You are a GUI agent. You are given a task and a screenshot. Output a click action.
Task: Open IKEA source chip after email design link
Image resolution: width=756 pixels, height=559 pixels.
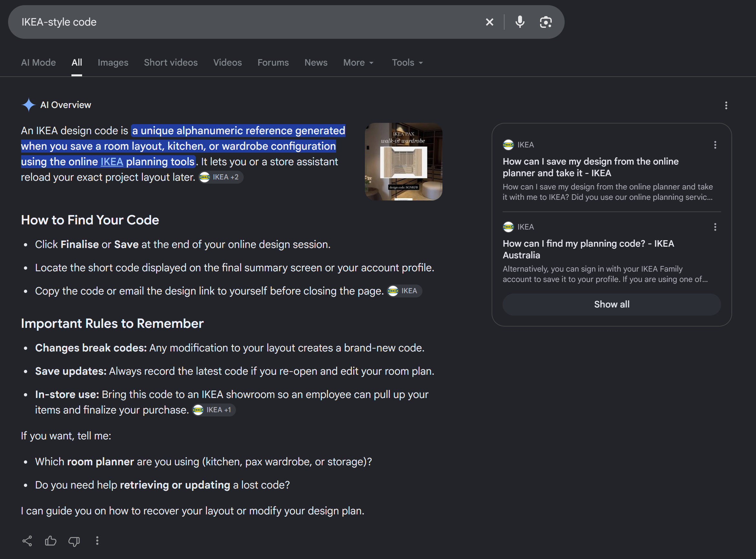(405, 291)
